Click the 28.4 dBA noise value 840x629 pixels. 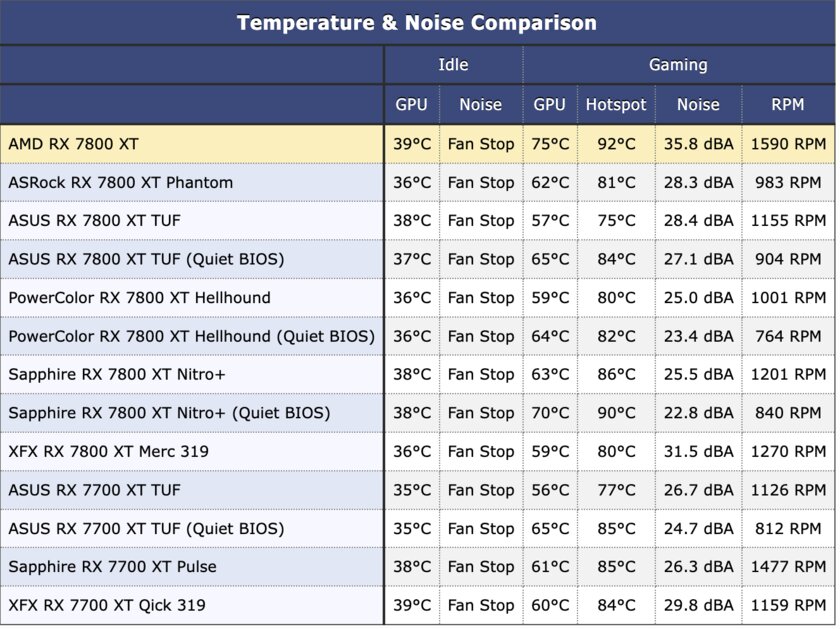click(x=699, y=220)
